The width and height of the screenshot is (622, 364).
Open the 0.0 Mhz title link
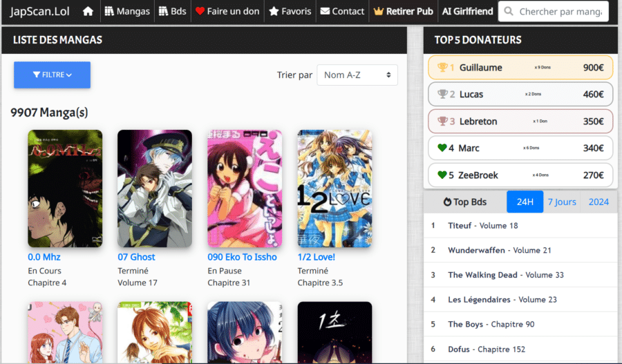(44, 258)
